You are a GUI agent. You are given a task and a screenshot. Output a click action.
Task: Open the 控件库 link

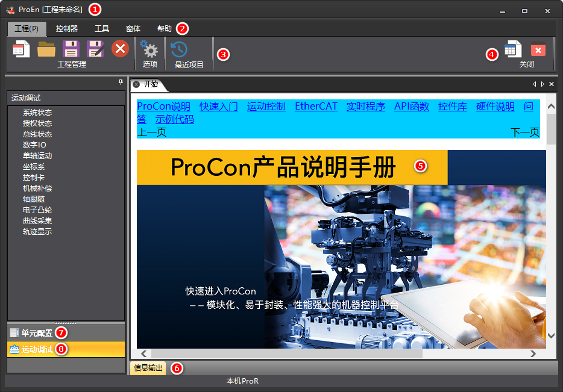(453, 107)
